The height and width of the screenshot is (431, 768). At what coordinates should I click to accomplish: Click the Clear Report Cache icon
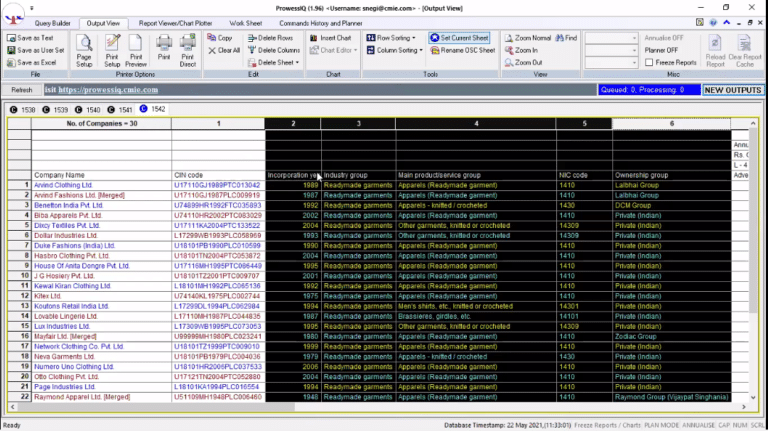click(x=745, y=43)
